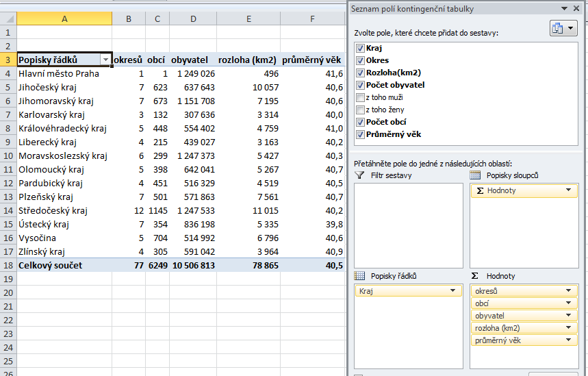588x376 pixels.
Task: Select the cell 'Pardubický kraj'
Action: click(x=64, y=183)
